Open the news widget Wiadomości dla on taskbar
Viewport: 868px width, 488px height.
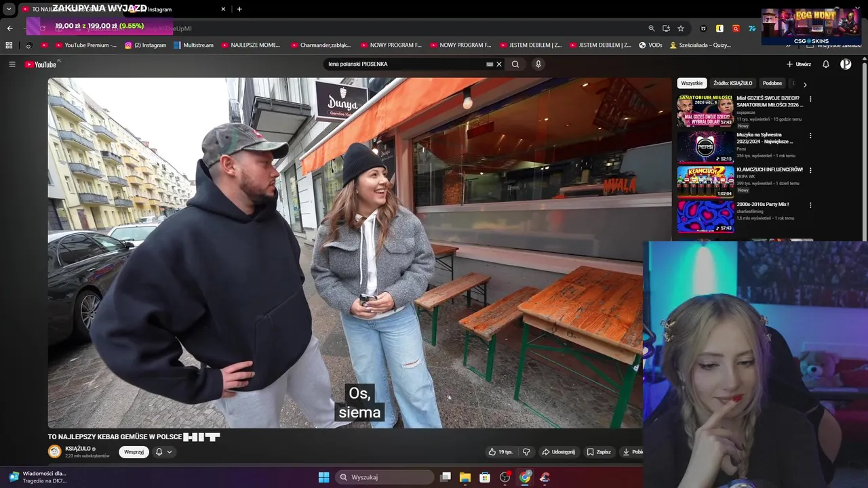tap(37, 477)
